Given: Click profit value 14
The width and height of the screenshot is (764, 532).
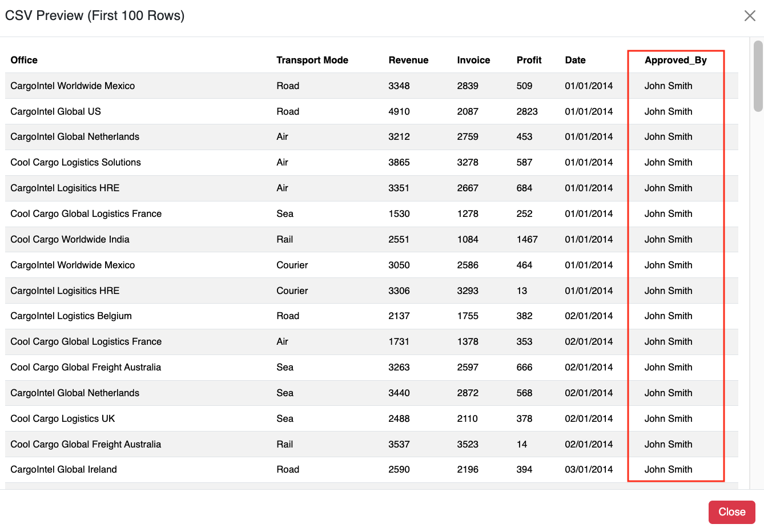Looking at the screenshot, I should (522, 444).
